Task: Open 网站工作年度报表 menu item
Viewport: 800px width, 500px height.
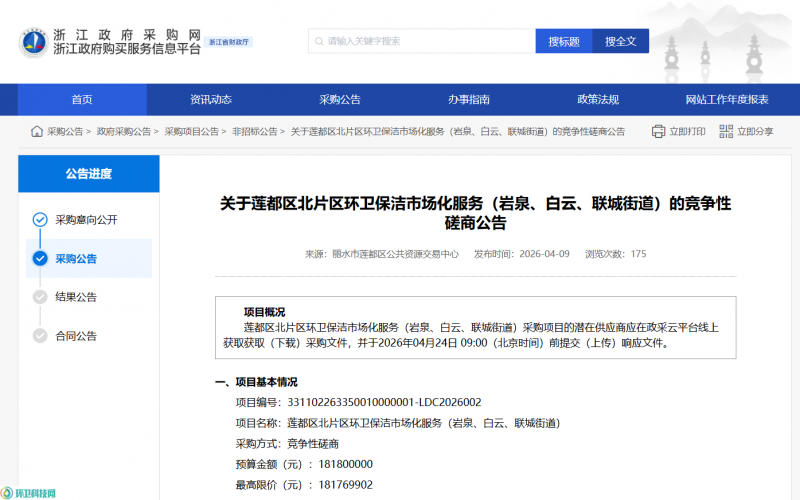Action: point(727,99)
